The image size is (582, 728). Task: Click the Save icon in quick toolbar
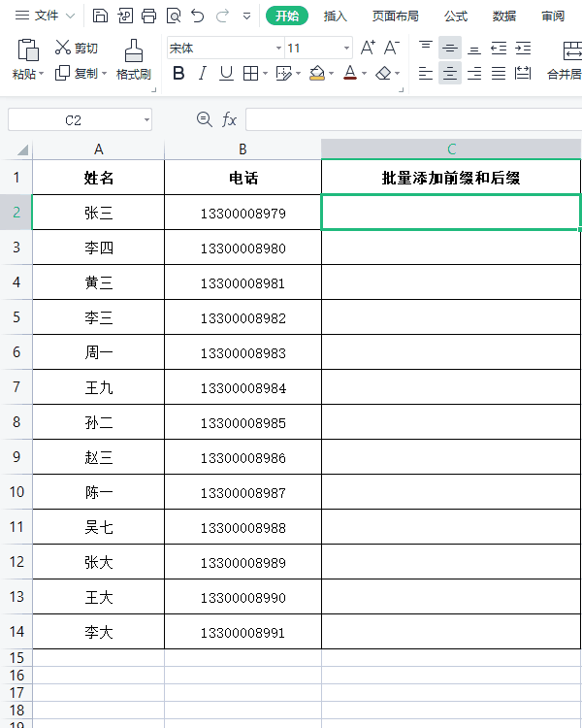click(100, 16)
